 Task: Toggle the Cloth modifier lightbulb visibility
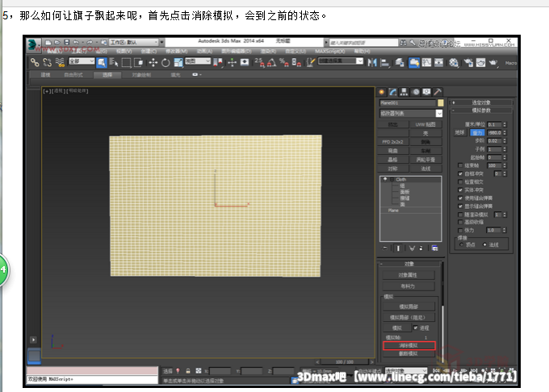(x=385, y=179)
